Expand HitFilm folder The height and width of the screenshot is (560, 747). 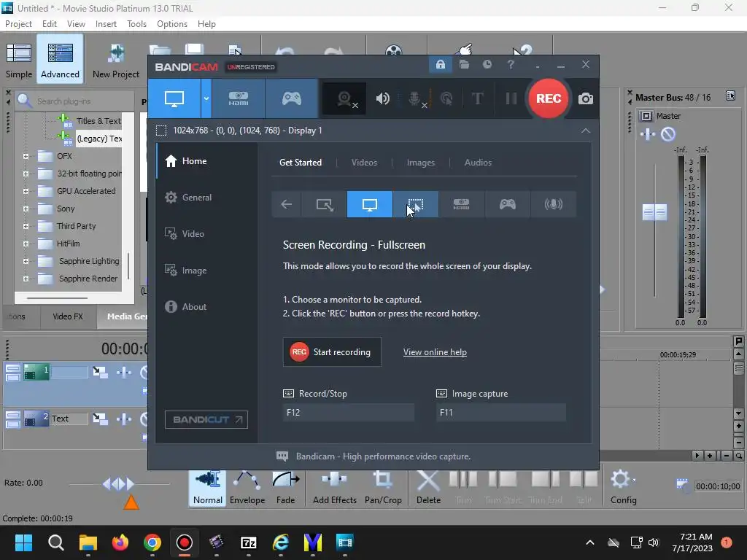tap(26, 244)
